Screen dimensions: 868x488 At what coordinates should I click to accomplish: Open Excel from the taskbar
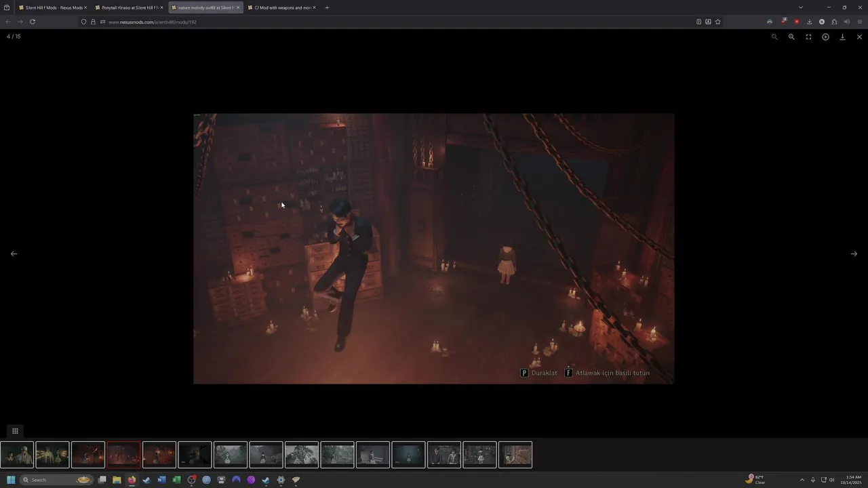click(176, 480)
